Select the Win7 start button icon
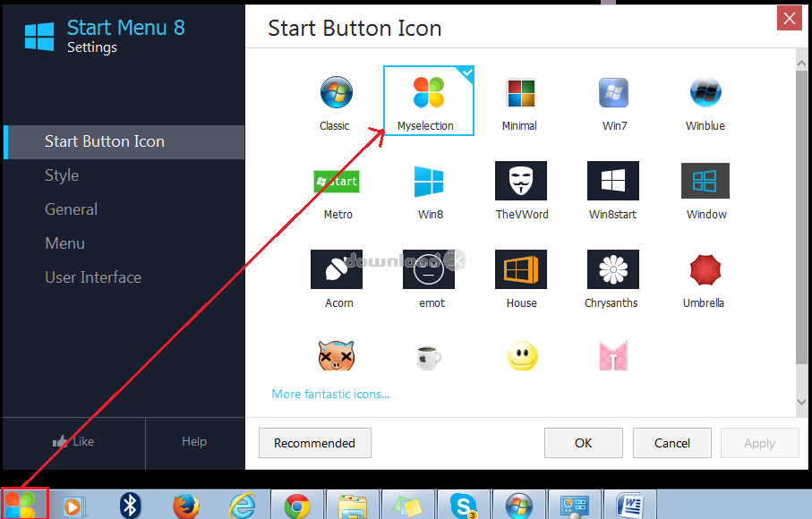The image size is (812, 519). pyautogui.click(x=613, y=102)
